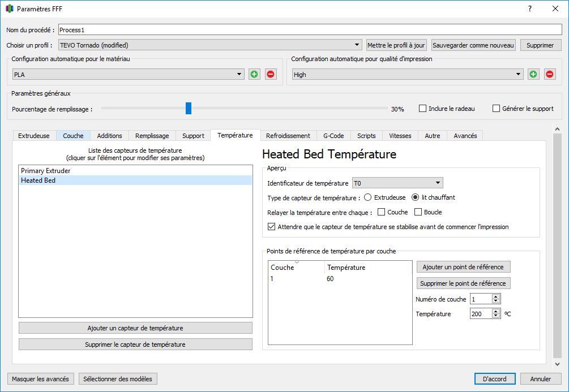The image size is (569, 392).
Task: Remove the High quality configuration with red minus
Action: 550,74
